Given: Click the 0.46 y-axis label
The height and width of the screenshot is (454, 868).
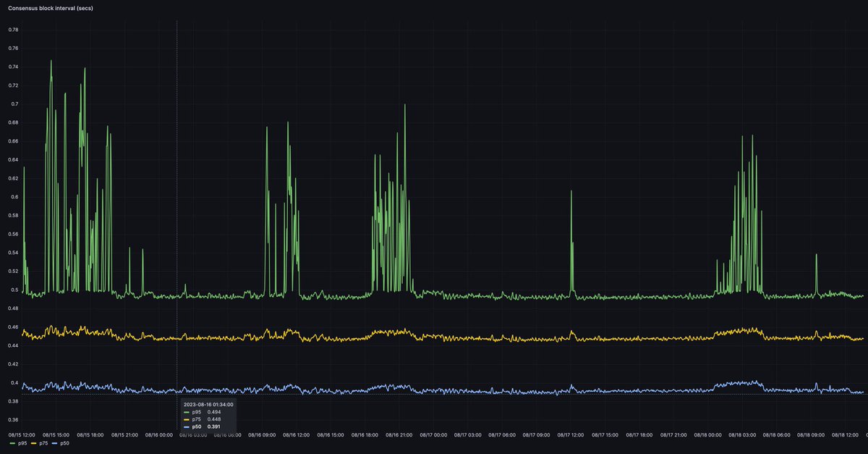Looking at the screenshot, I should [x=13, y=327].
